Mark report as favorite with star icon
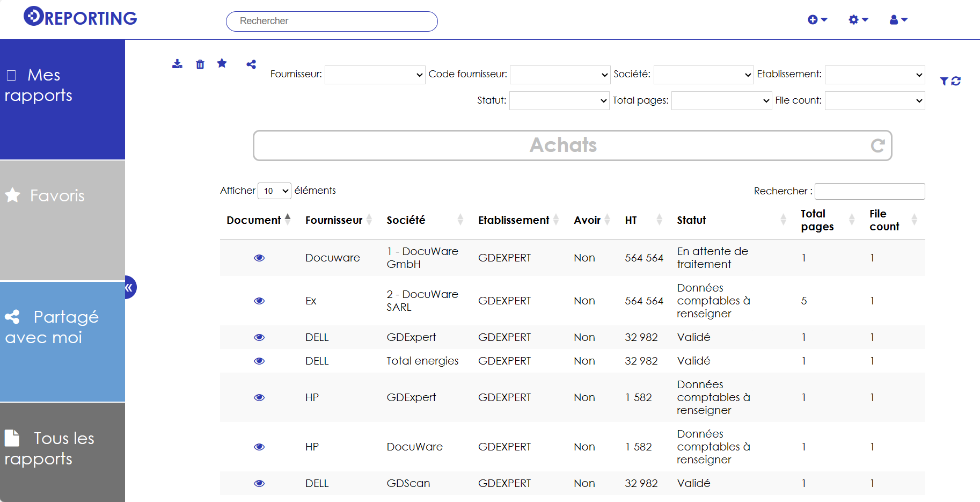This screenshot has height=502, width=980. click(222, 64)
